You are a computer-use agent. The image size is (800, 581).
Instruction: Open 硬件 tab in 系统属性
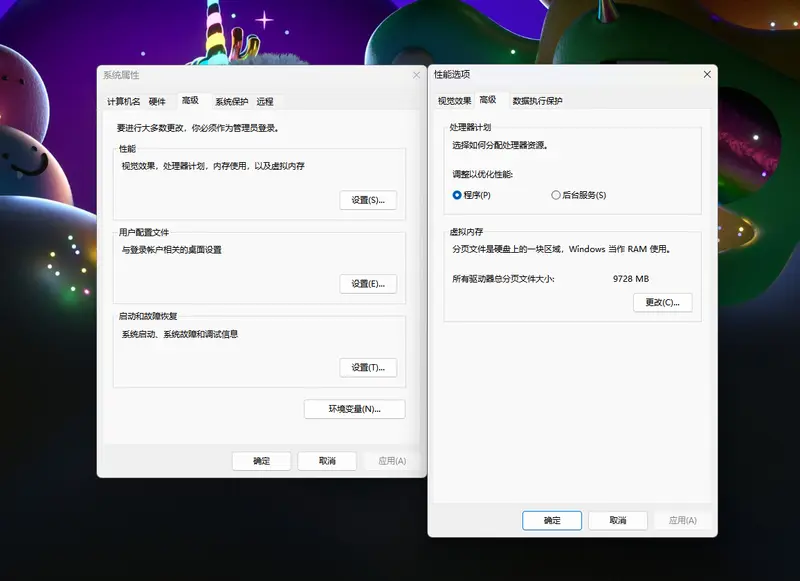click(157, 102)
